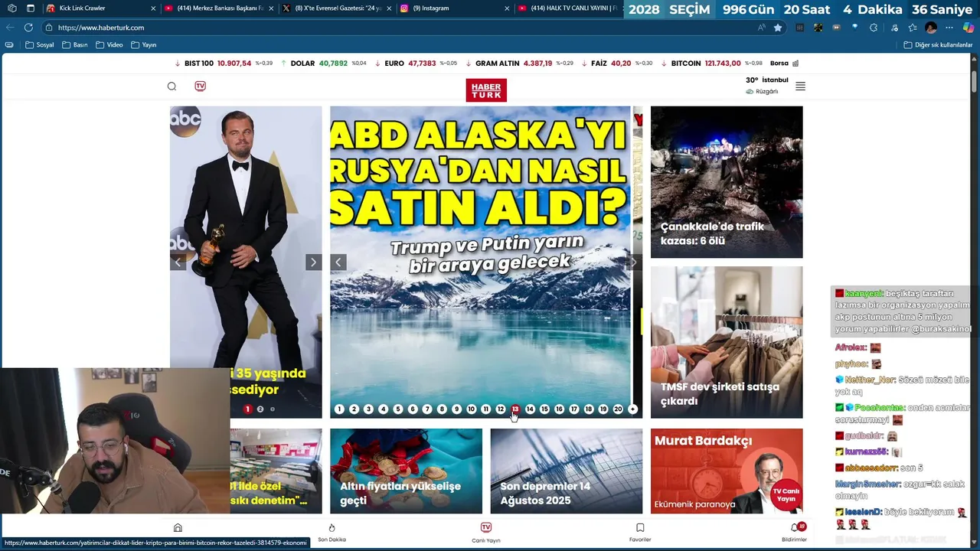Open the red TV icon beside search
This screenshot has height=551, width=980.
(200, 86)
